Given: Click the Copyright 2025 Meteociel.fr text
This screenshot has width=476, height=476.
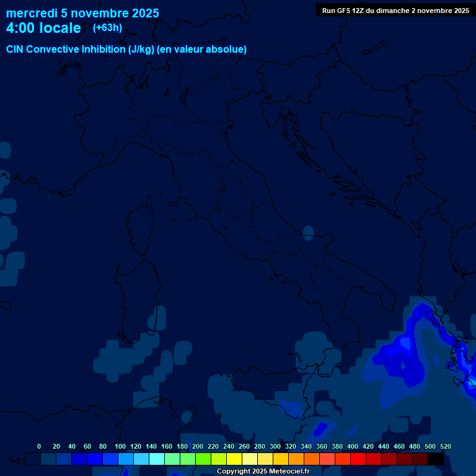Looking at the screenshot, I should click(263, 471).
